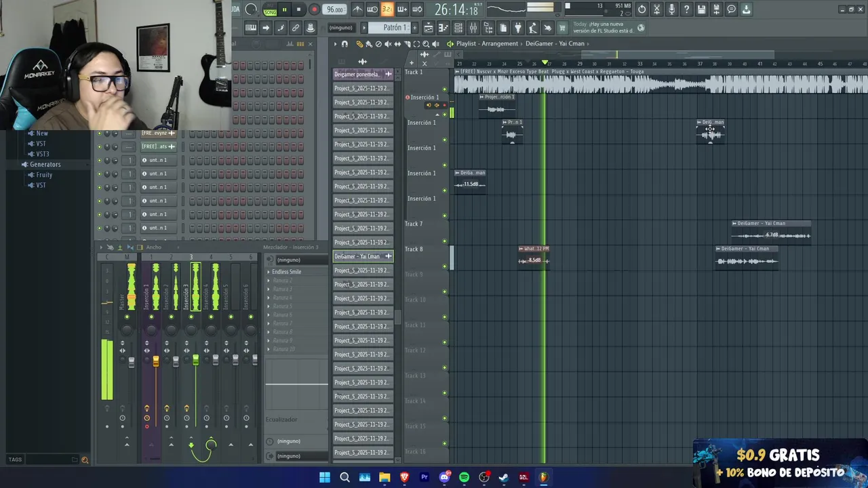Click the 96.000 tempo field
This screenshot has width=868, height=488.
point(335,9)
